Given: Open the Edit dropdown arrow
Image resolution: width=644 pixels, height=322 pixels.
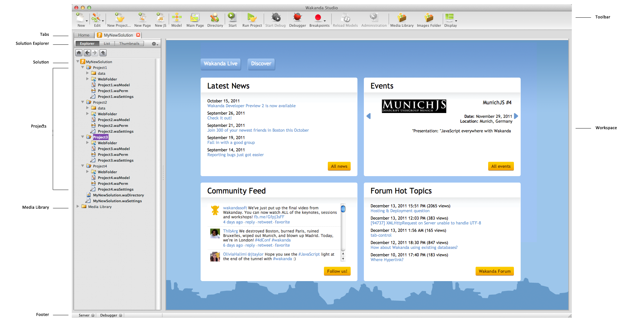Looking at the screenshot, I should click(x=103, y=21).
